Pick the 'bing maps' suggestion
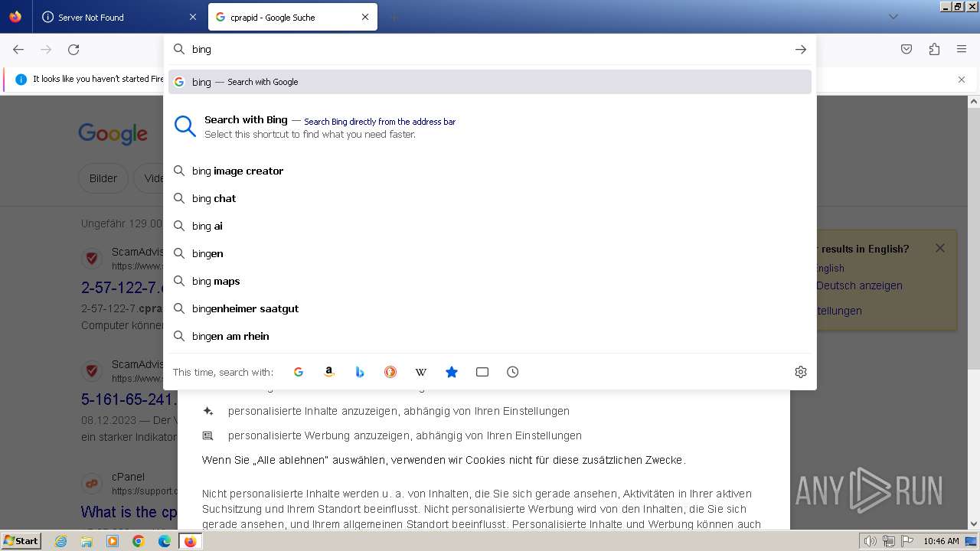The height and width of the screenshot is (551, 980). [490, 281]
